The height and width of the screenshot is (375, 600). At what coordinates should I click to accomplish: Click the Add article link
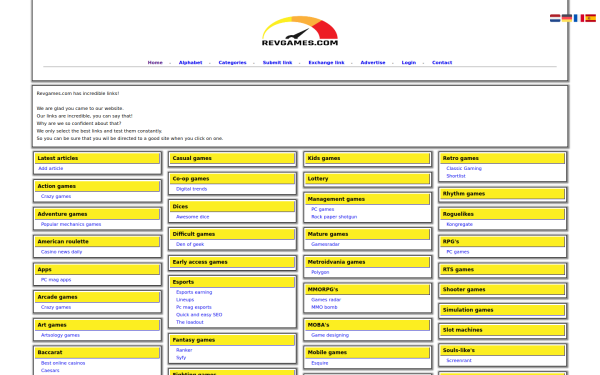click(x=51, y=168)
